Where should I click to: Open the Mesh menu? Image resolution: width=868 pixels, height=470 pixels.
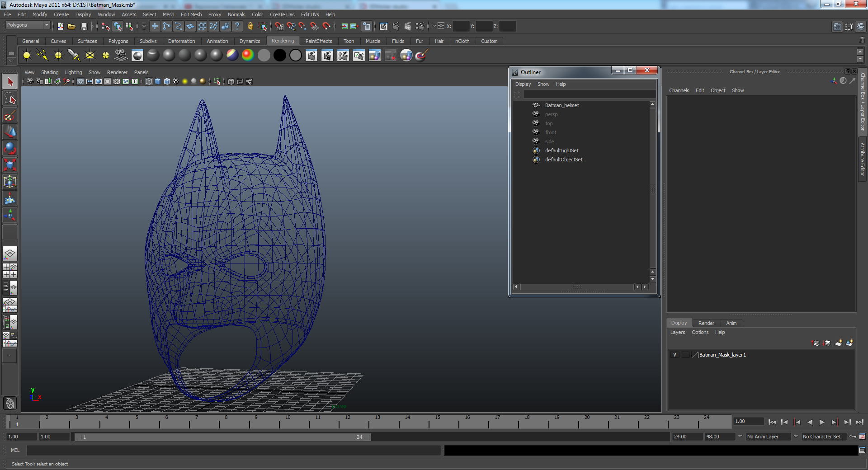point(168,14)
